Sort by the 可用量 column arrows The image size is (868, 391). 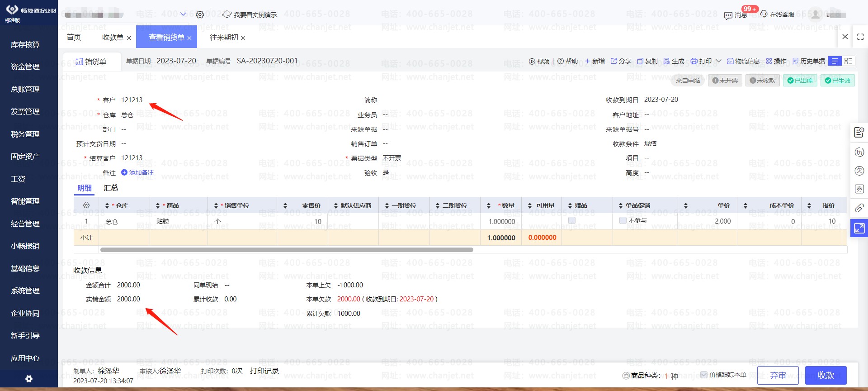[x=530, y=205]
